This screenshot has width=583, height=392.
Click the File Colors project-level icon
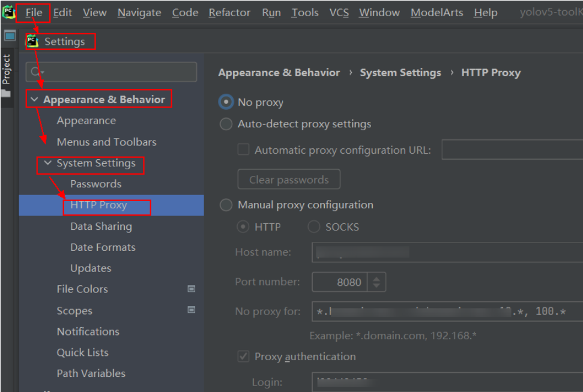pyautogui.click(x=191, y=289)
